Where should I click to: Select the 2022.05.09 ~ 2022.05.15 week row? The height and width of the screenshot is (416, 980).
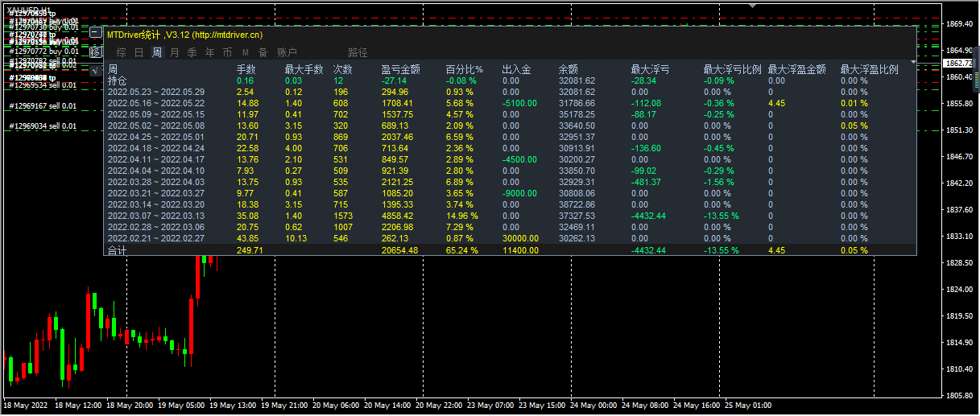(156, 114)
